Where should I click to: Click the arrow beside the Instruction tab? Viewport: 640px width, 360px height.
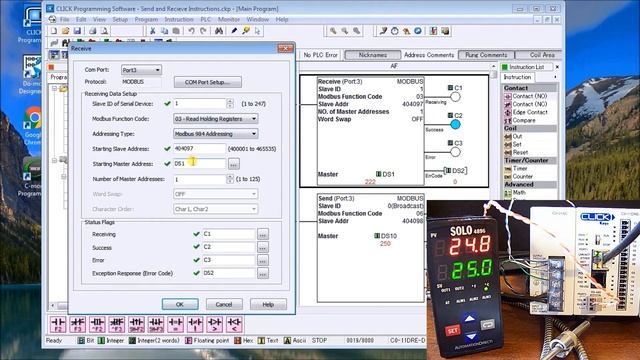coord(555,77)
